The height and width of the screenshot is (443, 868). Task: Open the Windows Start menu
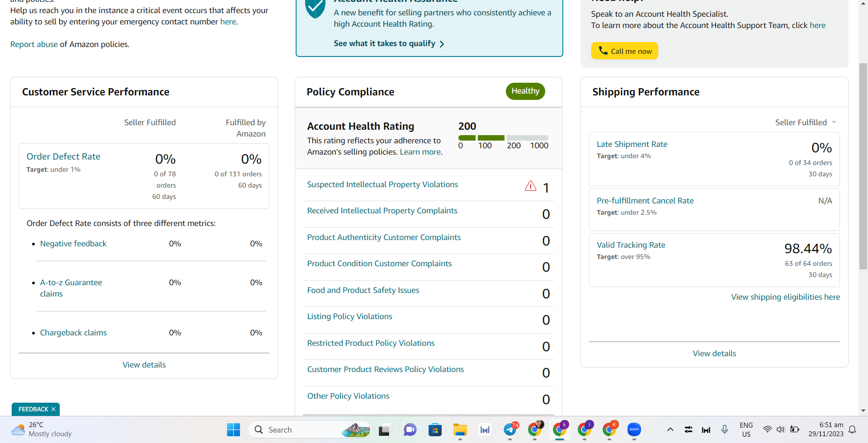tap(233, 429)
